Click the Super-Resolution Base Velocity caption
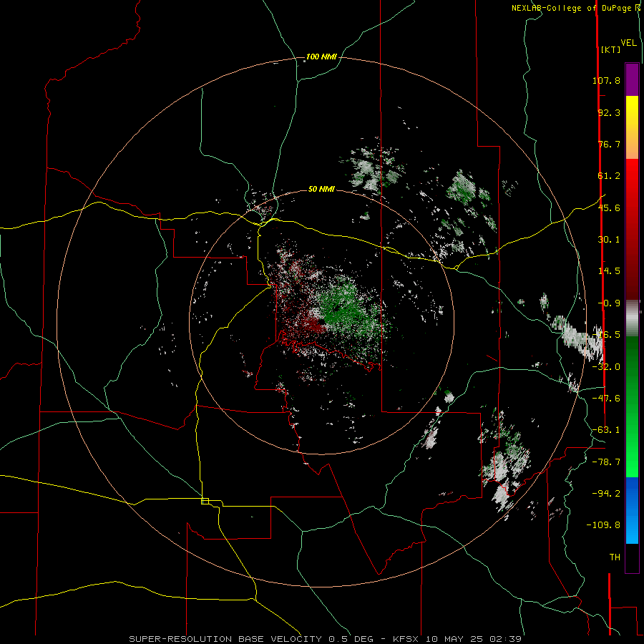644x644 pixels. (326, 639)
